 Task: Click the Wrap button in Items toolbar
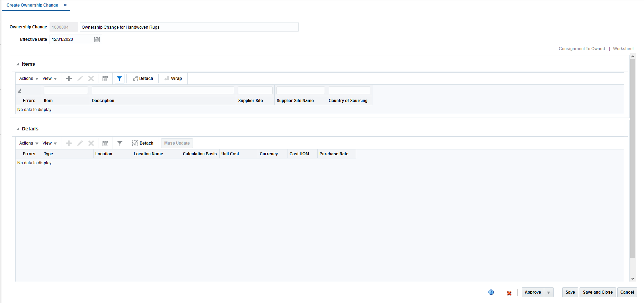pos(173,79)
